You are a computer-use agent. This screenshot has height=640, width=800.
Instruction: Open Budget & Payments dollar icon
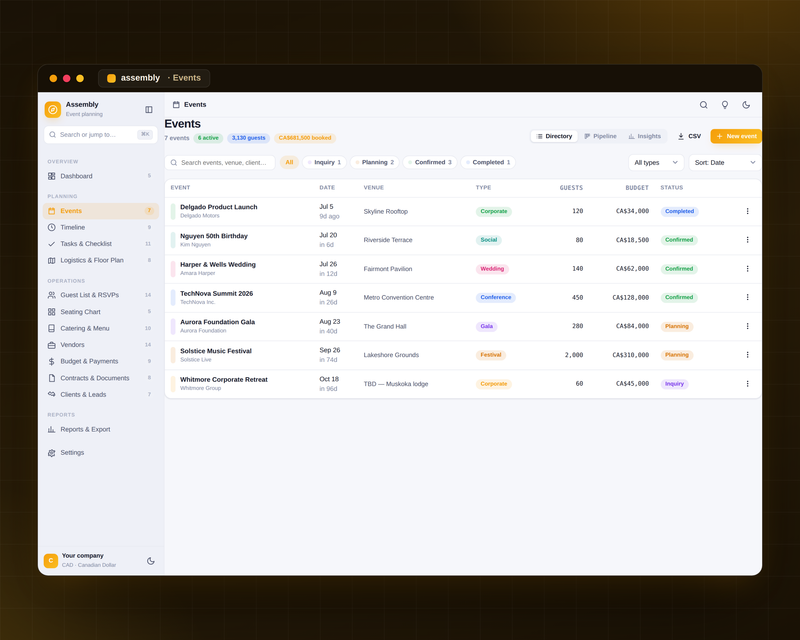click(52, 361)
